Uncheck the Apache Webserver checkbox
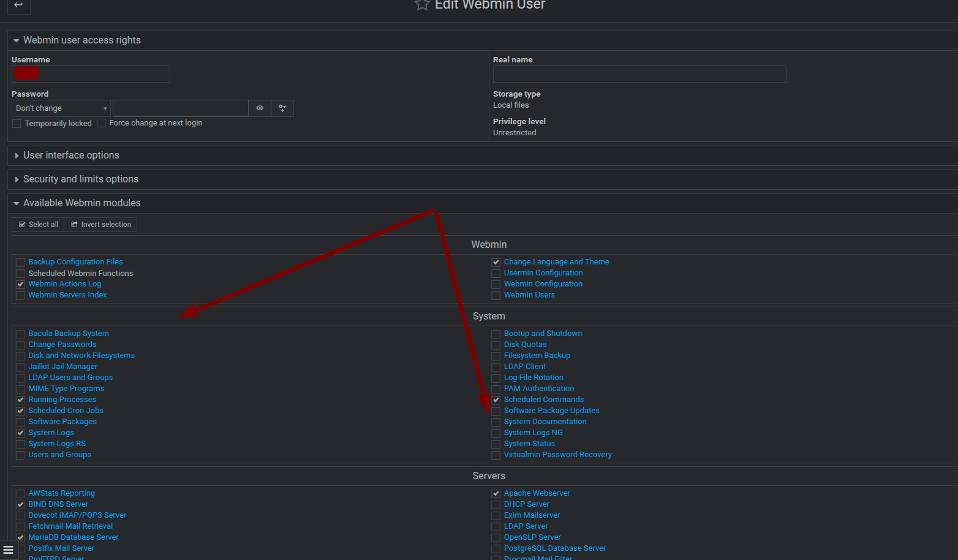This screenshot has height=560, width=958. tap(496, 494)
